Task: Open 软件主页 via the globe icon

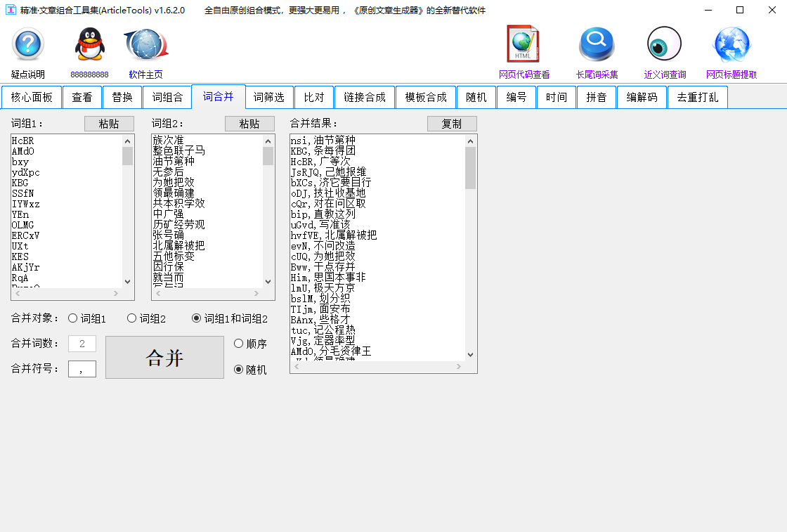Action: [x=145, y=44]
